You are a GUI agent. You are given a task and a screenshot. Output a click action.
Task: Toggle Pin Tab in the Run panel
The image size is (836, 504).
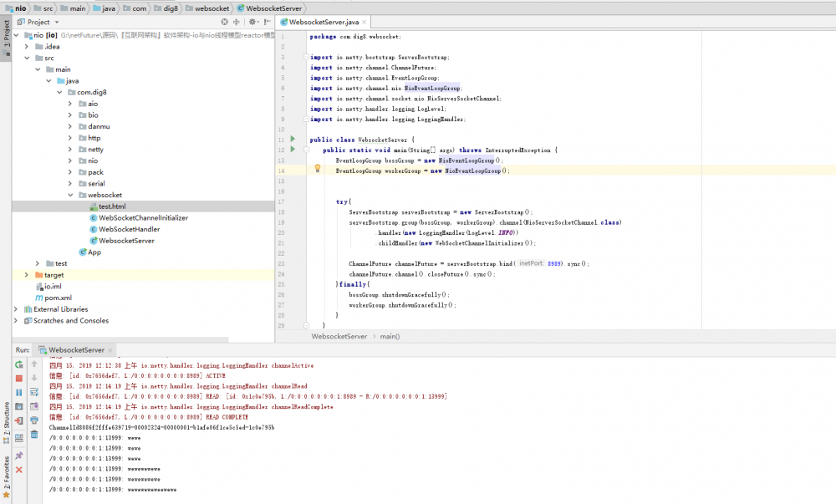tap(18, 456)
